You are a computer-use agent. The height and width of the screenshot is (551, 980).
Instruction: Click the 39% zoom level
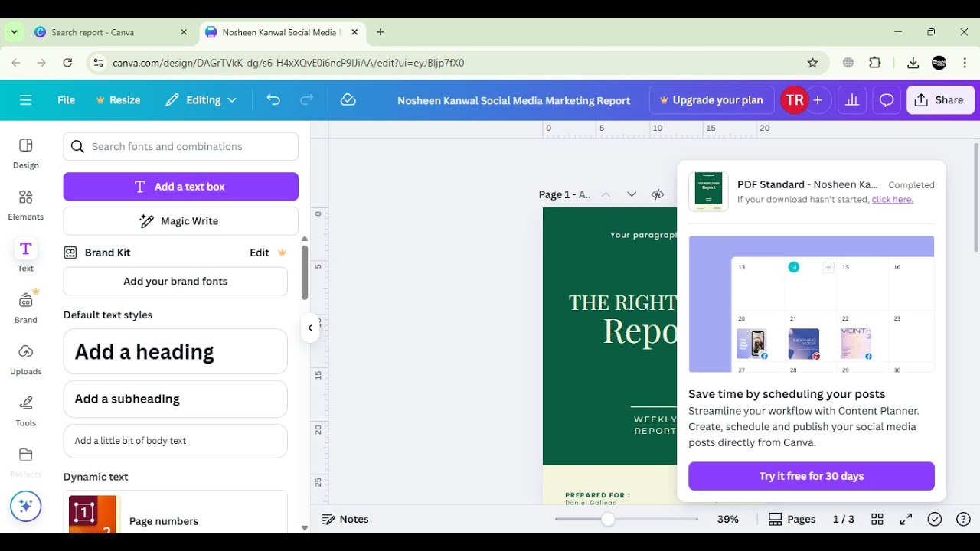click(x=728, y=519)
